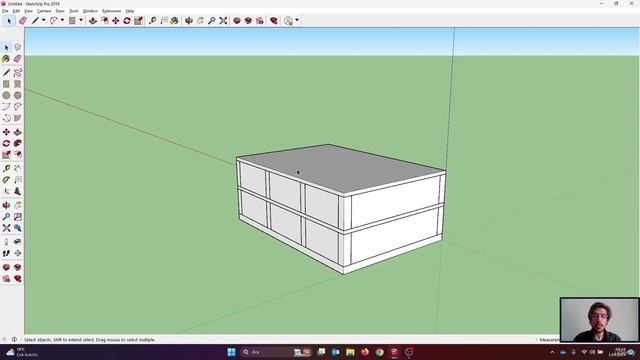Click the webcam video thumbnail

pyautogui.click(x=600, y=320)
